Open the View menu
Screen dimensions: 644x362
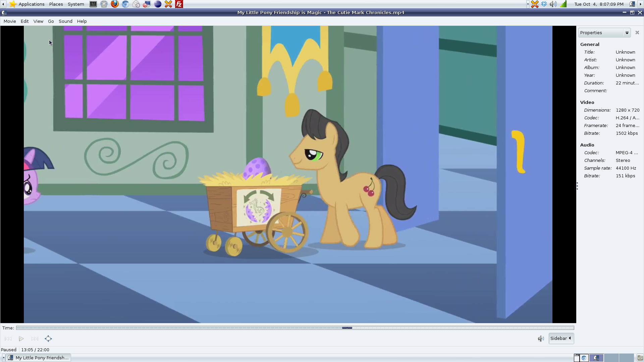coord(38,21)
